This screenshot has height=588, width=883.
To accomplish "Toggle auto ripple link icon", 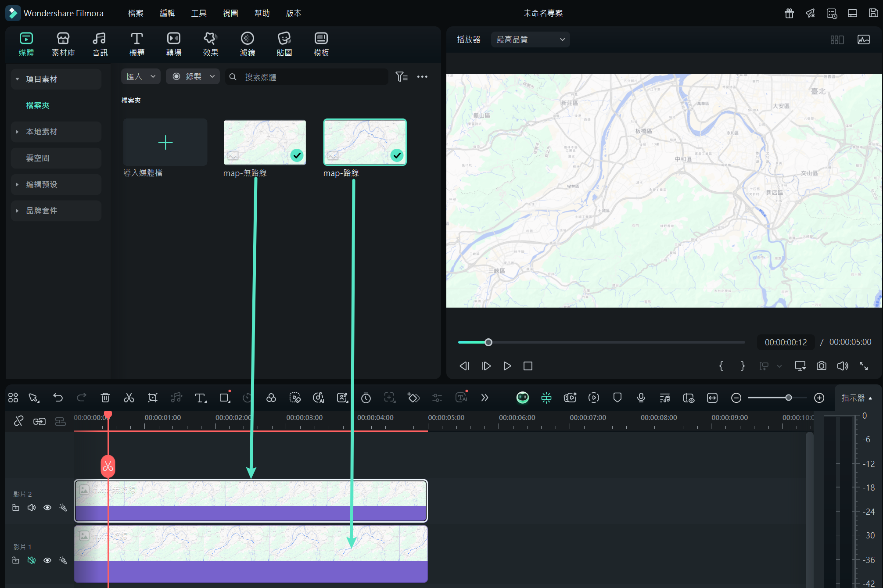I will [39, 421].
